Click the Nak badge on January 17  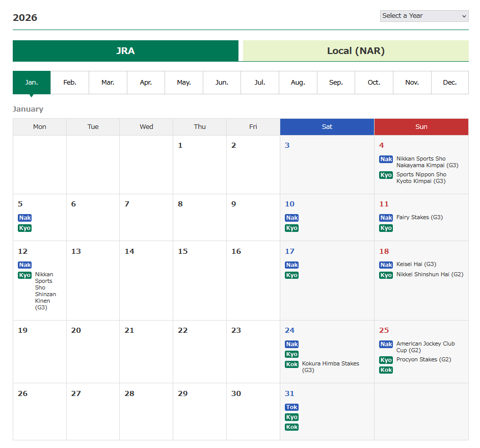pyautogui.click(x=292, y=265)
